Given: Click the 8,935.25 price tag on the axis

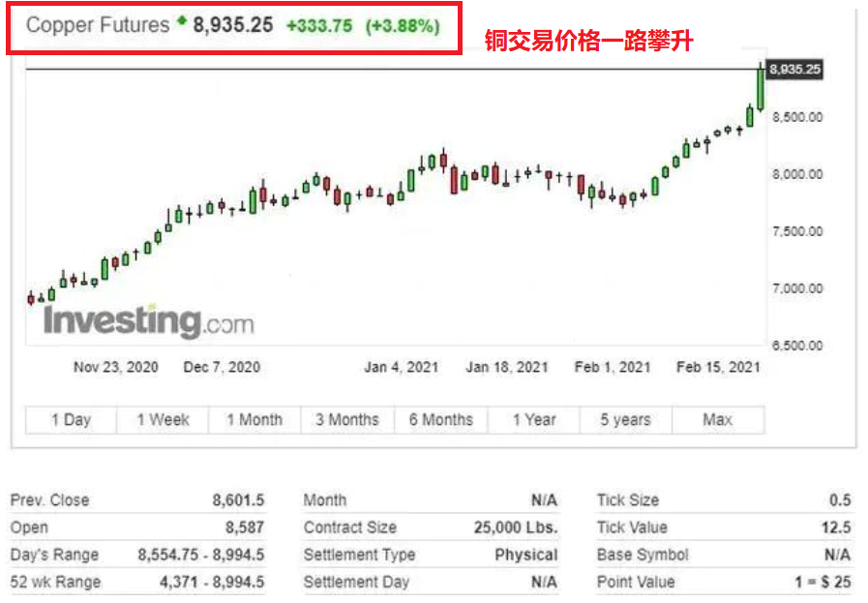Looking at the screenshot, I should [795, 69].
